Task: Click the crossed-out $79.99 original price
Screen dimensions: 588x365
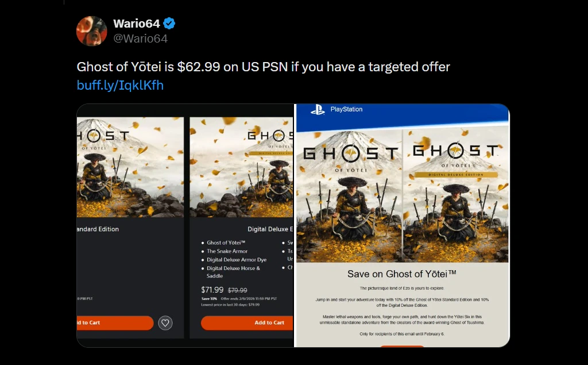Action: coord(237,290)
